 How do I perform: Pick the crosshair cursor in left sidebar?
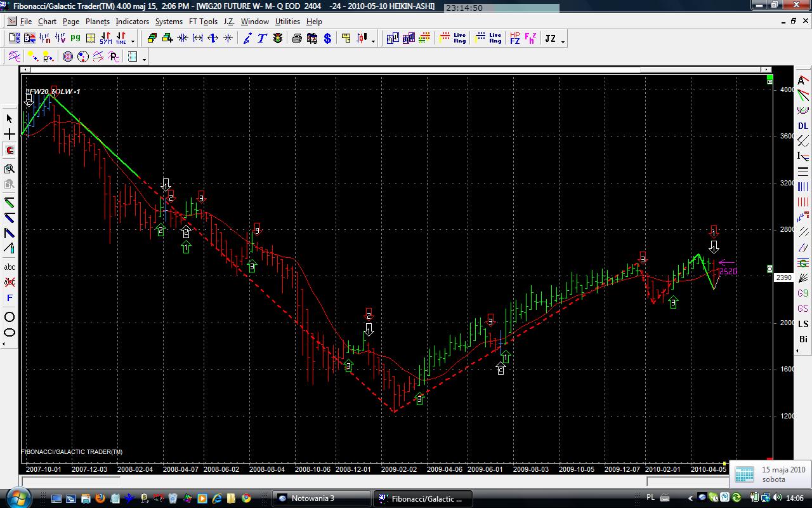tap(10, 135)
